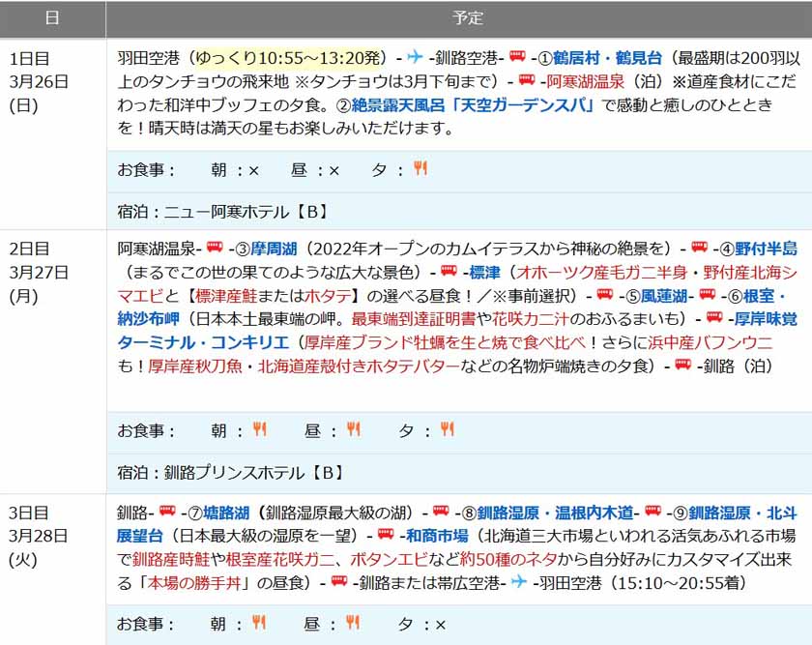Click the day 1 dinner fork-and-knife icon
The width and height of the screenshot is (812, 645).
coord(420,169)
